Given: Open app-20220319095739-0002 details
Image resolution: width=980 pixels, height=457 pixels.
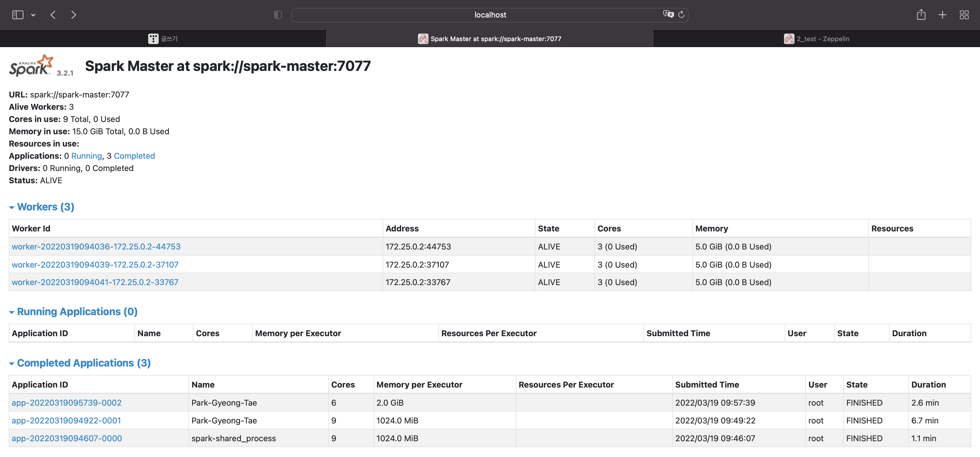Looking at the screenshot, I should [x=66, y=403].
